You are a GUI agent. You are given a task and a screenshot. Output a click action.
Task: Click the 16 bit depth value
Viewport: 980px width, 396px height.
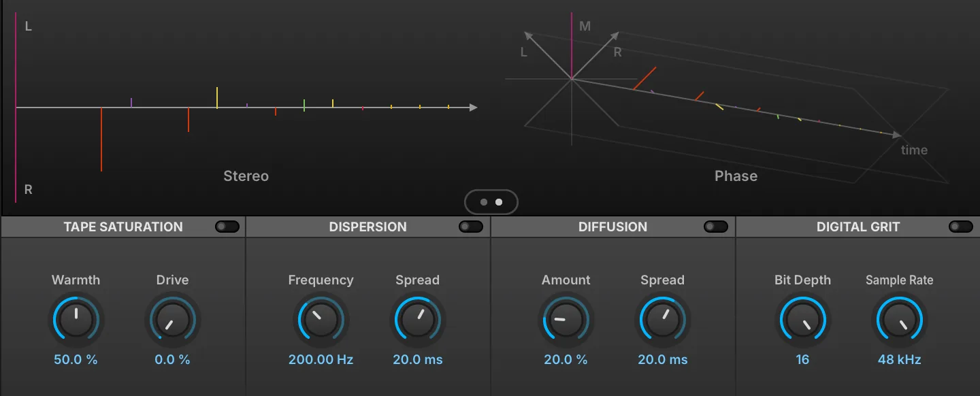point(802,359)
